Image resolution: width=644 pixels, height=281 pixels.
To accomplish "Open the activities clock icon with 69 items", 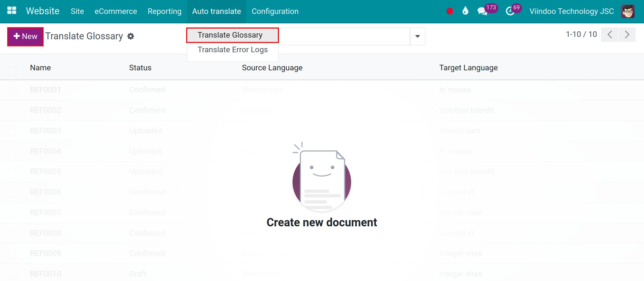I will click(513, 10).
